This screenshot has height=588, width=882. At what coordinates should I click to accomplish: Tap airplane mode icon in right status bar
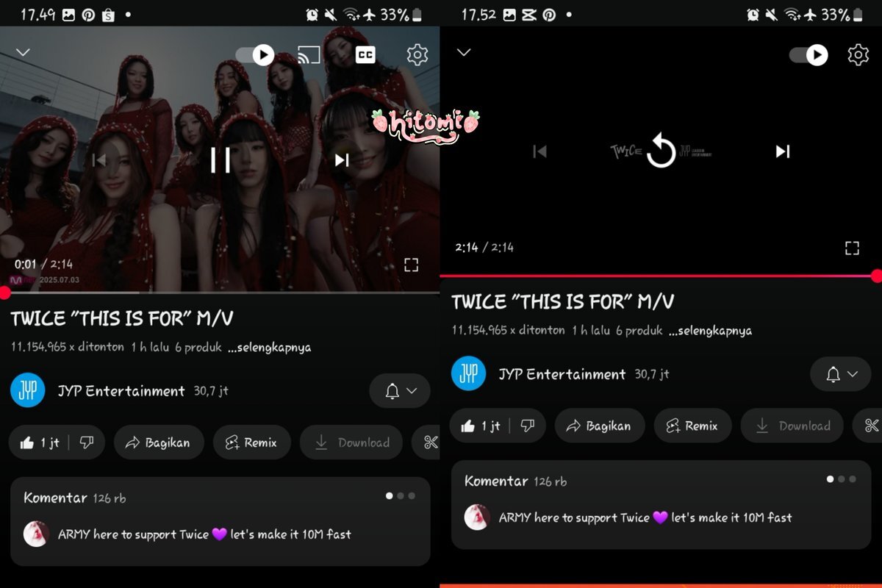tap(811, 15)
